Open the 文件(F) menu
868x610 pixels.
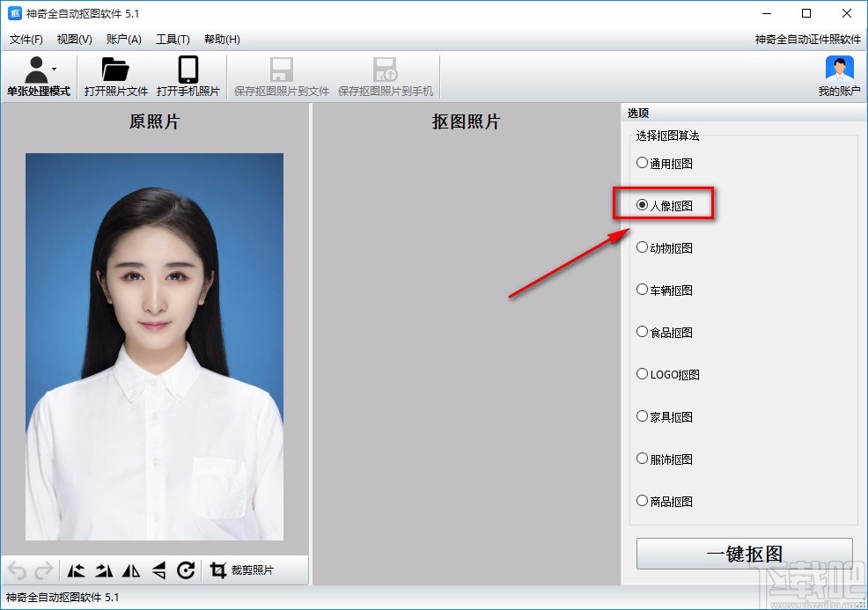(26, 40)
